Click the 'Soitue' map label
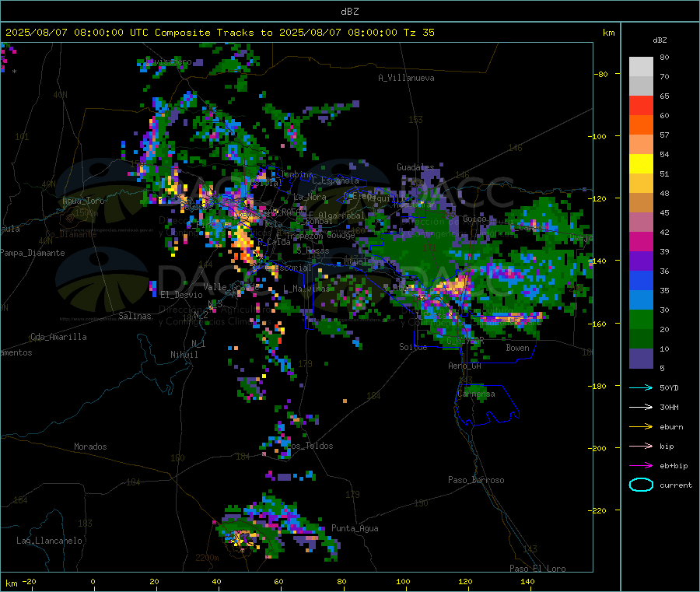The width and height of the screenshot is (700, 592). click(413, 347)
